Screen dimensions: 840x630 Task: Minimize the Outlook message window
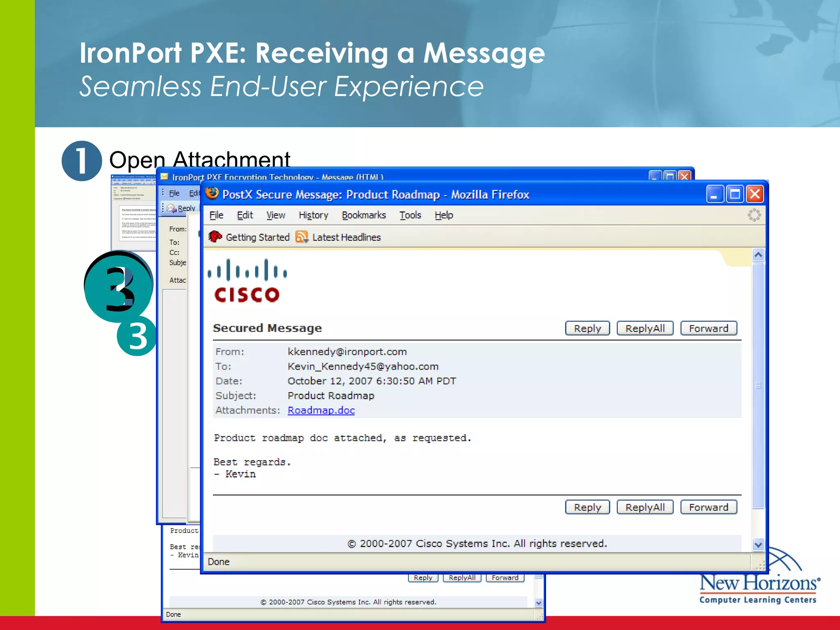(655, 177)
